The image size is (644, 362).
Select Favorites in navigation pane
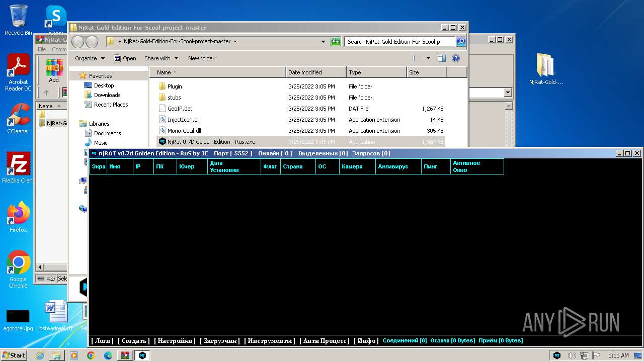coord(100,76)
